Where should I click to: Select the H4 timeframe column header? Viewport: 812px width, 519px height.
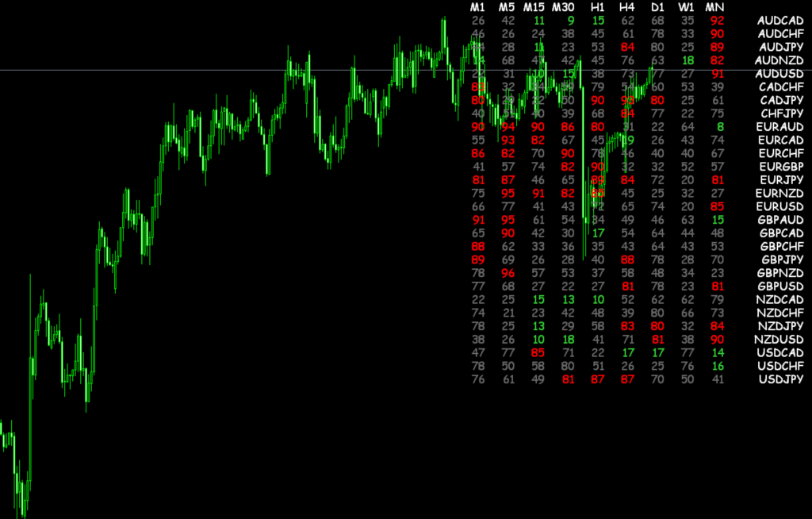pyautogui.click(x=627, y=7)
